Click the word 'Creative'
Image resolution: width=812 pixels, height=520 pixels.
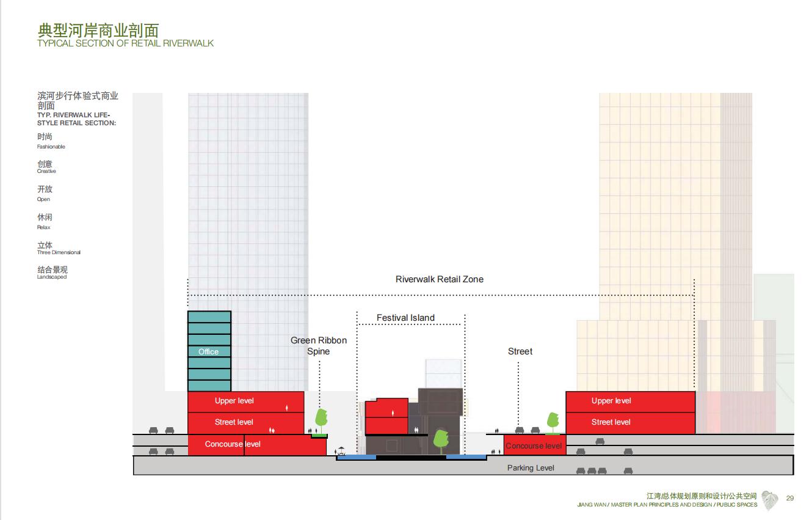click(46, 172)
